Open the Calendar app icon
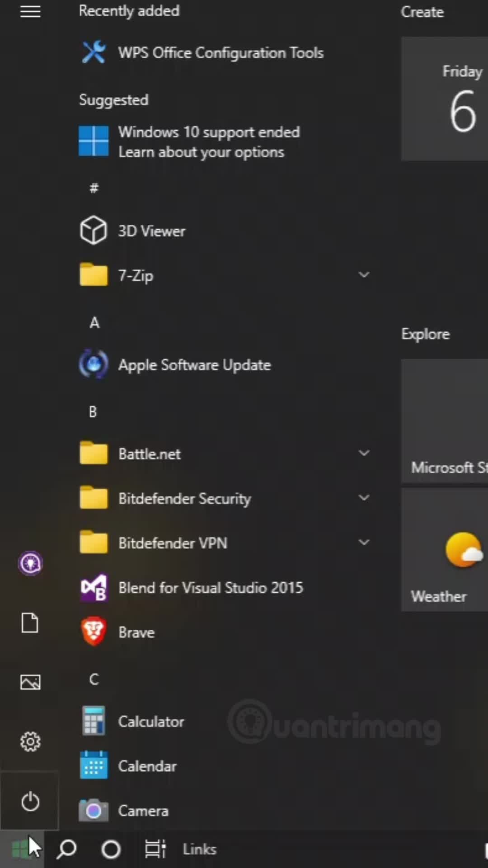Image resolution: width=488 pixels, height=868 pixels. point(94,765)
